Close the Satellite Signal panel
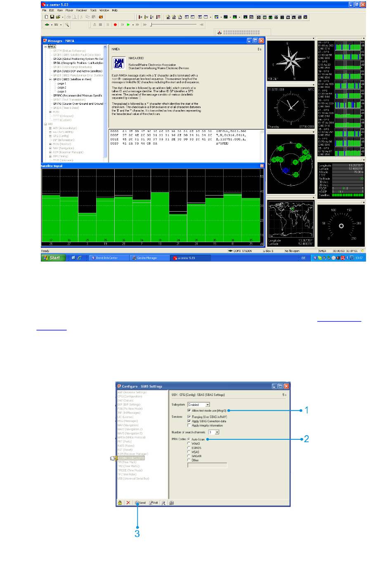This screenshot has height=561, width=392. pos(262,166)
